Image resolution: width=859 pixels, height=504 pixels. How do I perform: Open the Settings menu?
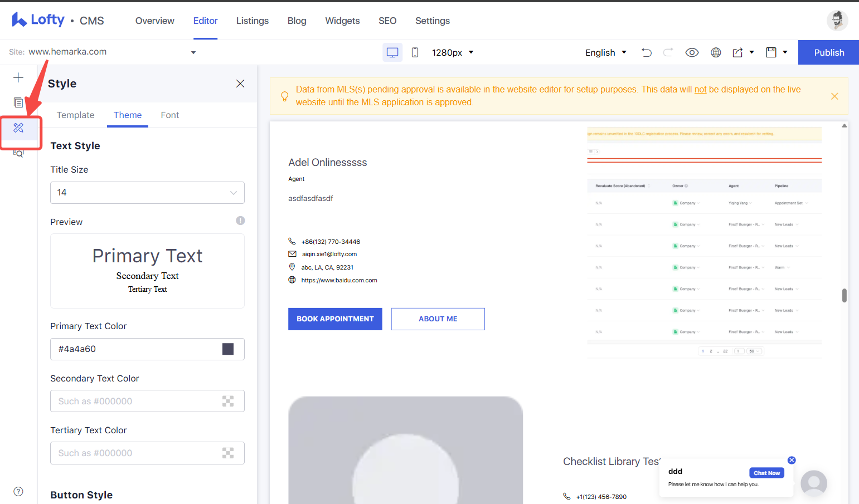[x=433, y=21]
